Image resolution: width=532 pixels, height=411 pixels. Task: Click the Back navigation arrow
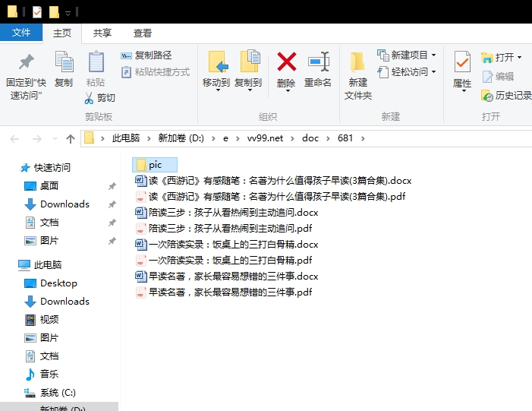(x=14, y=138)
